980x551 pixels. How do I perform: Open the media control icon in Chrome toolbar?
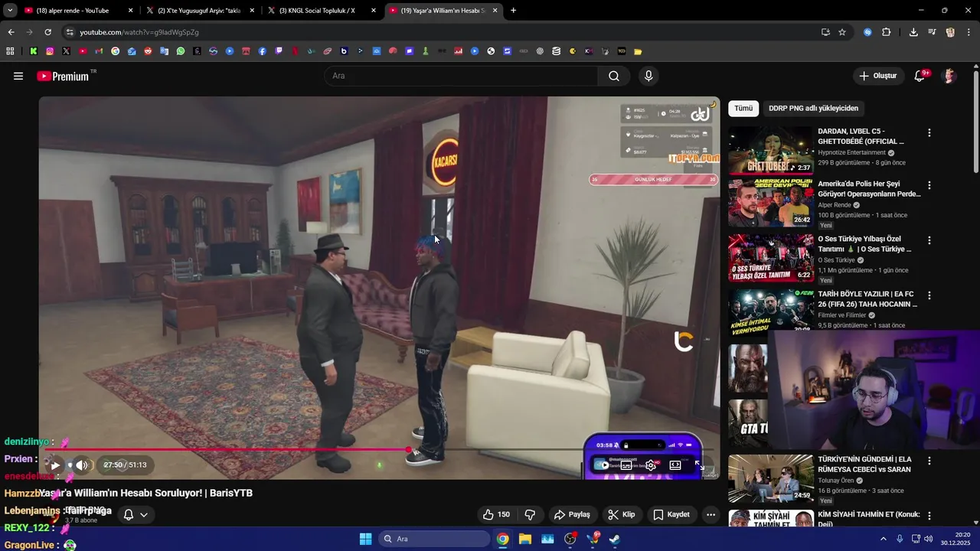pos(932,32)
